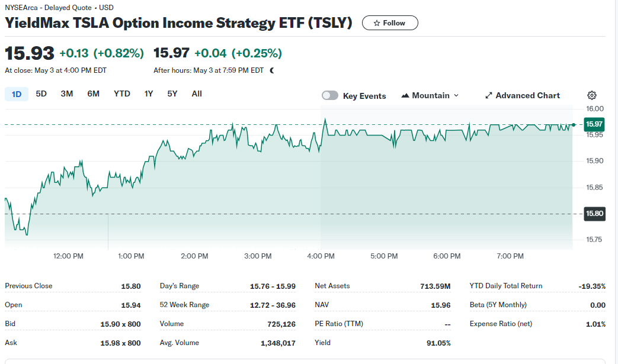
Task: Click the +0.04 (+0.25%) after-hours change
Action: [x=238, y=53]
